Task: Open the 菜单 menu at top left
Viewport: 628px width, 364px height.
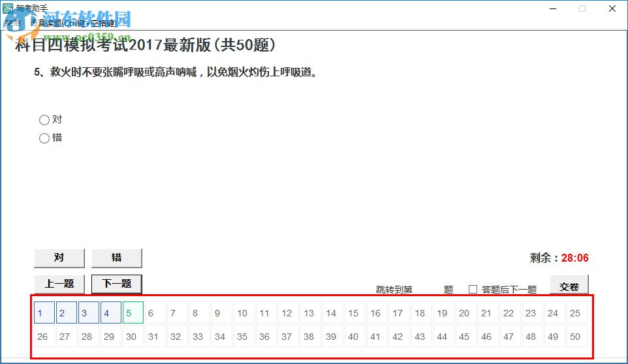Action: [x=13, y=23]
